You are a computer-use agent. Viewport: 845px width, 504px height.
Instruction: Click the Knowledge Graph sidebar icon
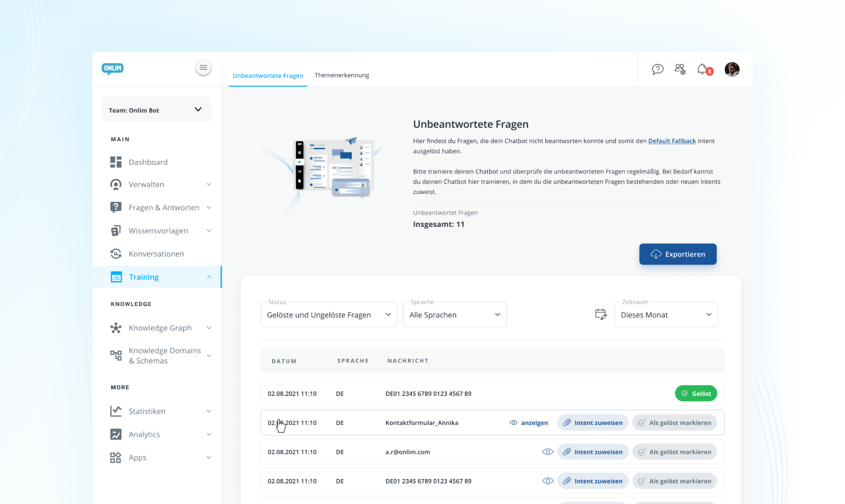pos(116,328)
